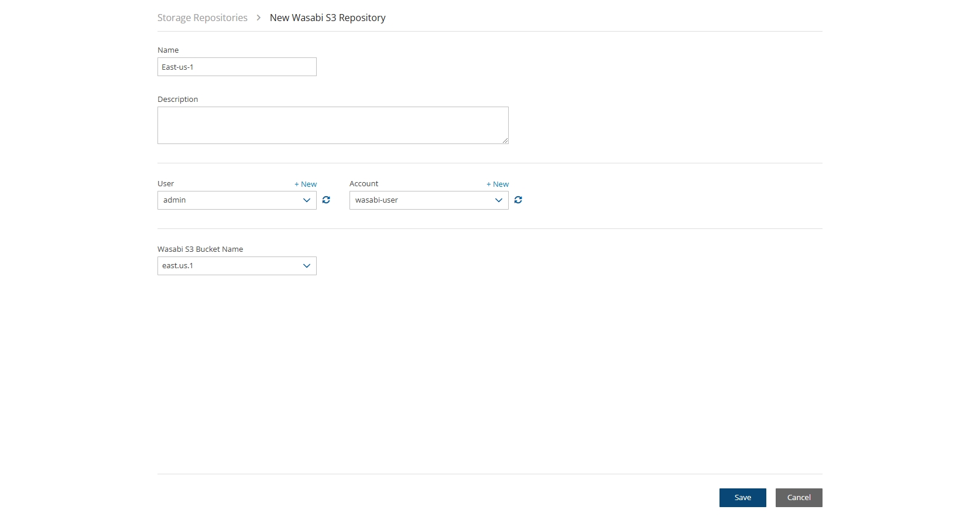Go back to Storage Repositories breadcrumb
The width and height of the screenshot is (980, 520).
point(202,18)
